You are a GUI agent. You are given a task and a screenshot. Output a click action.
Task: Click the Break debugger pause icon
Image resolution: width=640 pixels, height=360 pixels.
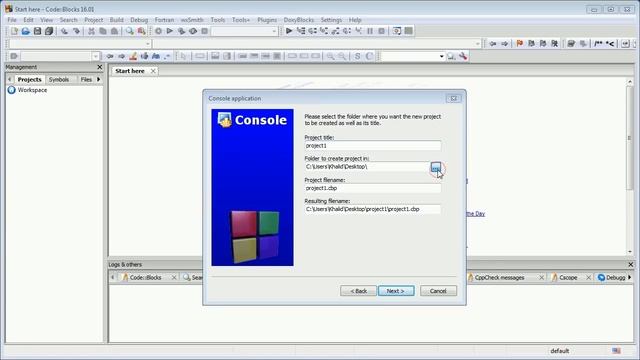[370, 31]
